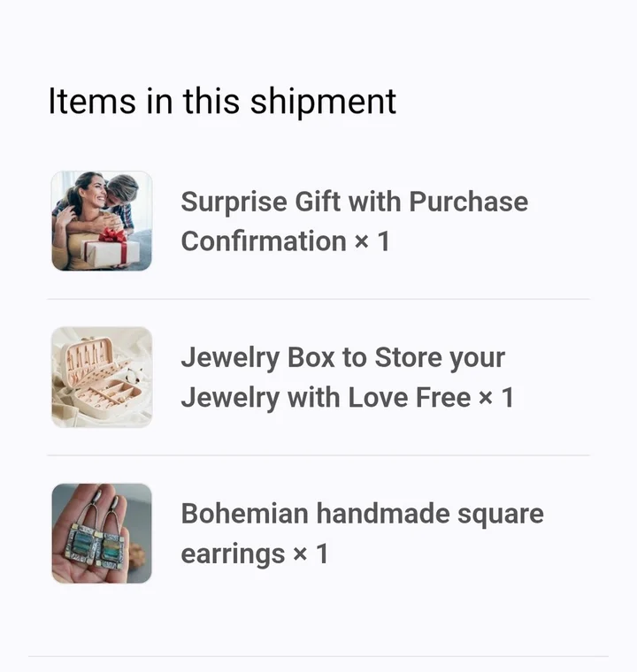This screenshot has width=637, height=672.
Task: Click the "Confirmation × 1" text line
Action: coord(285,241)
